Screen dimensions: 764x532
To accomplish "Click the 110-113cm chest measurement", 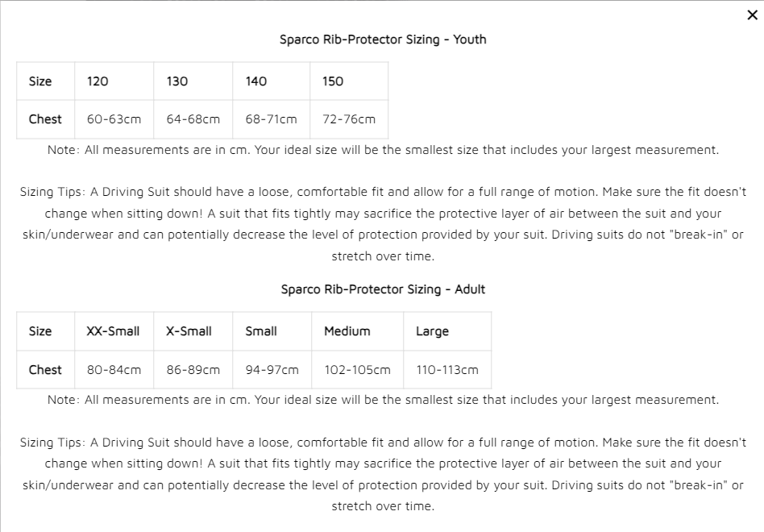I will [447, 370].
